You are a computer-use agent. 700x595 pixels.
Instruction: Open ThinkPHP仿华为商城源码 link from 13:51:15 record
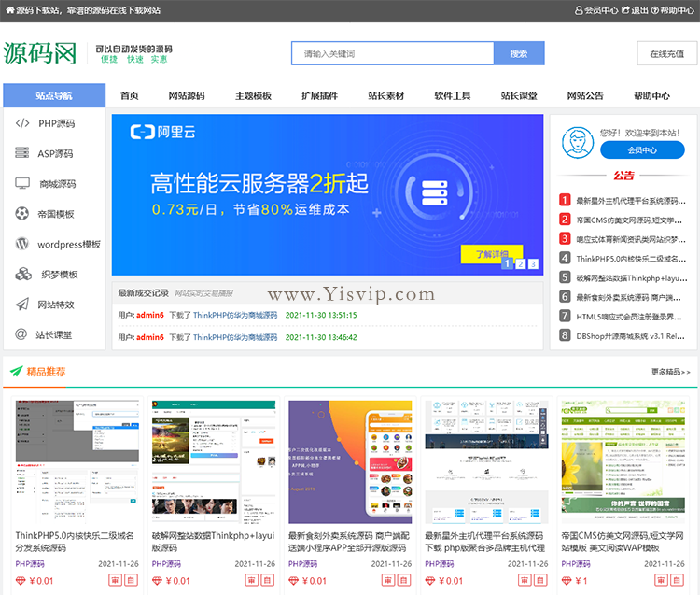tap(235, 315)
